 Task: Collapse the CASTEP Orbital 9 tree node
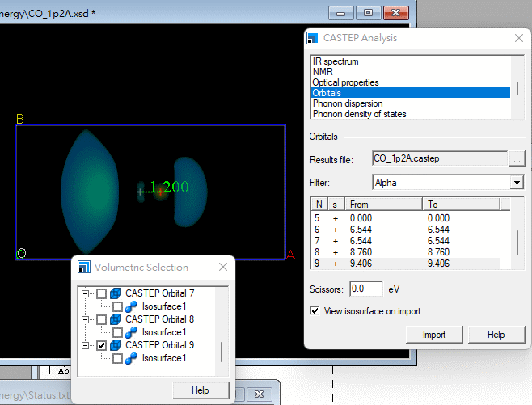click(x=86, y=345)
